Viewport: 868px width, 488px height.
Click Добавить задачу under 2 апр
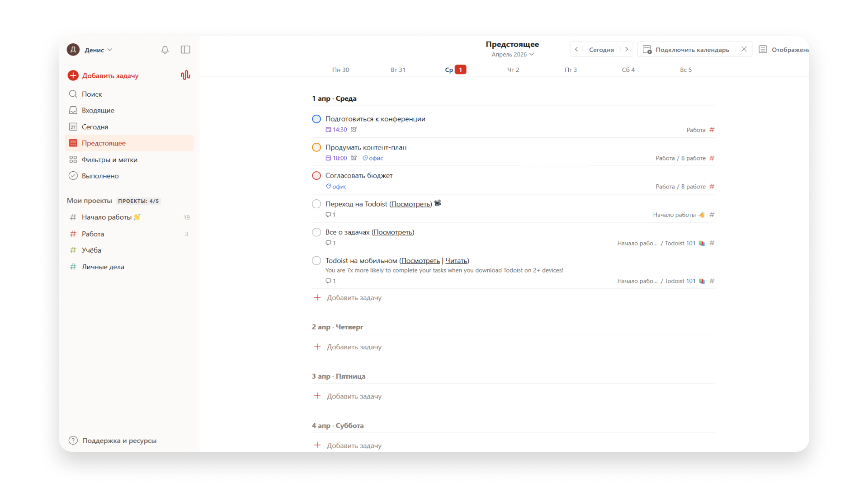pyautogui.click(x=354, y=347)
